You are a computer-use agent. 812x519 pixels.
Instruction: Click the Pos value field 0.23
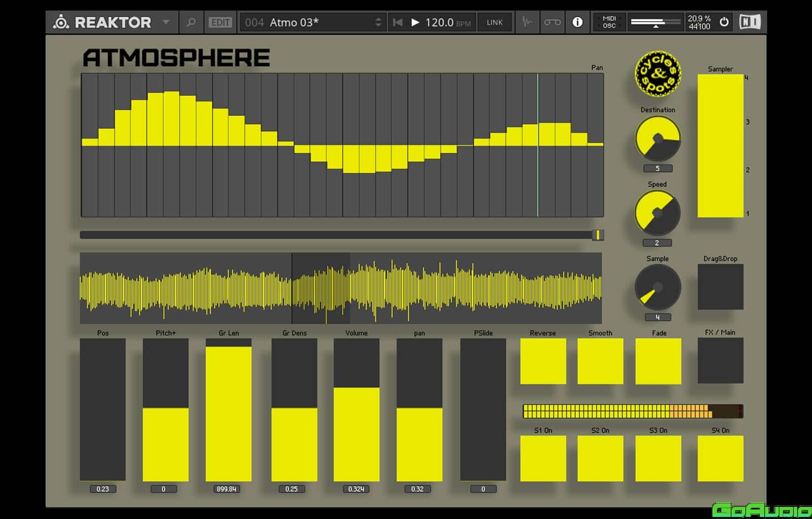103,489
